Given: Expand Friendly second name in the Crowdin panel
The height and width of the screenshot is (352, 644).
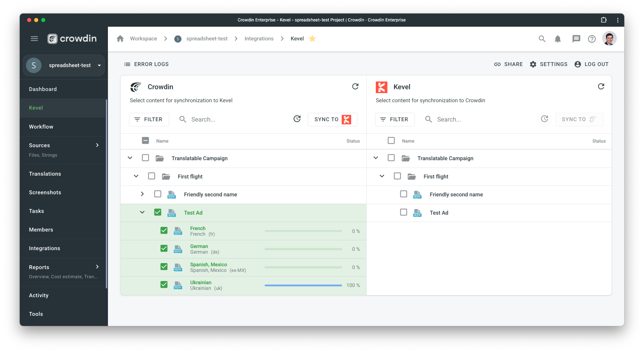Looking at the screenshot, I should pos(142,194).
